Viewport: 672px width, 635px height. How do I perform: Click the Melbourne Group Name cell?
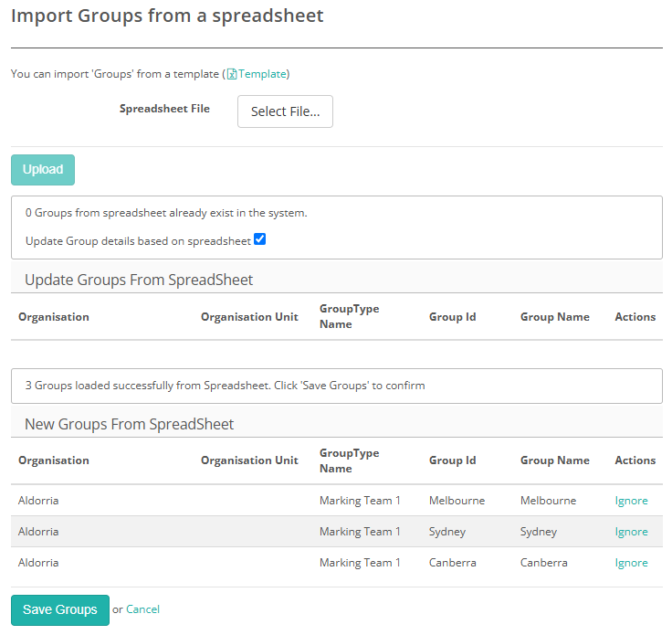[548, 501]
